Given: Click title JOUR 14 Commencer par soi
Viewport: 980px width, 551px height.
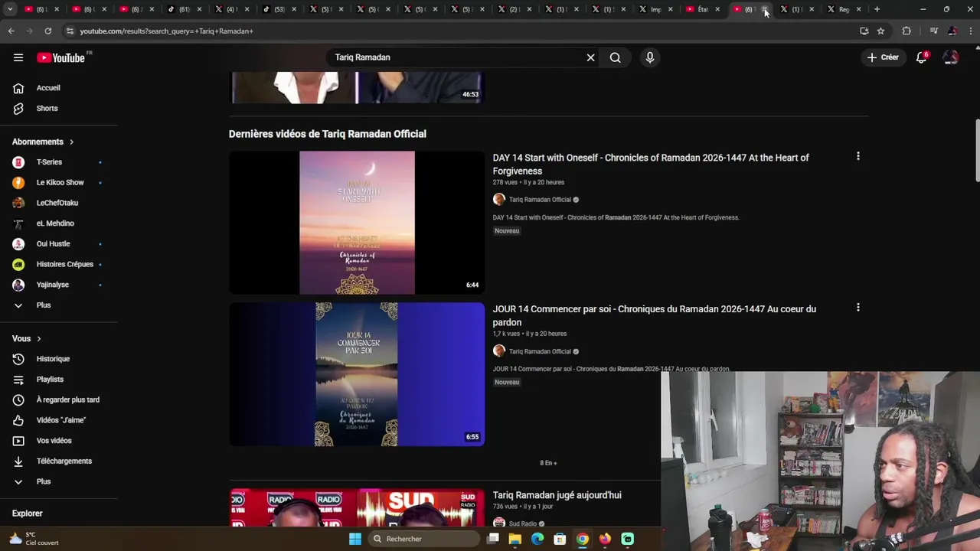Looking at the screenshot, I should click(655, 316).
